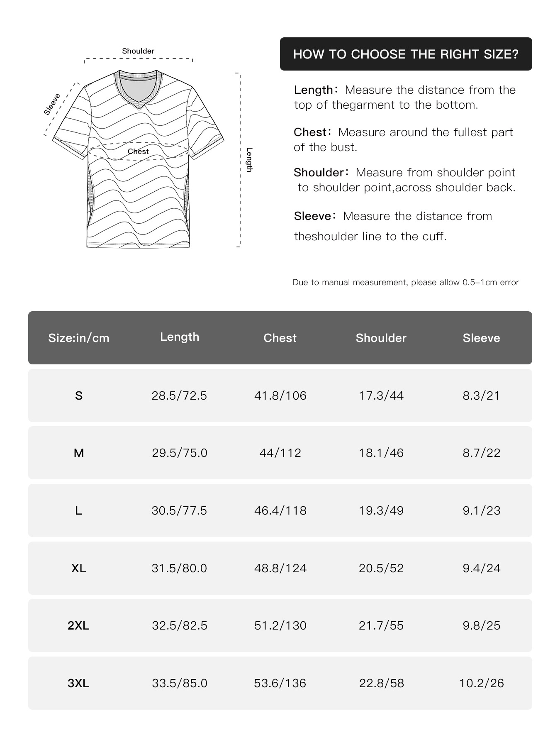Click the 18.1/46 shoulder value for M
The width and height of the screenshot is (560, 747).
point(381,453)
